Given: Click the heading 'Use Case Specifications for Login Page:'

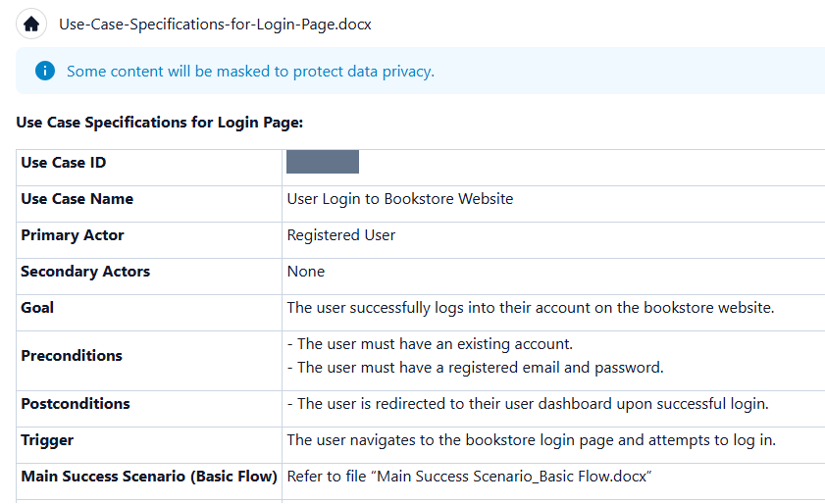Looking at the screenshot, I should 160,122.
